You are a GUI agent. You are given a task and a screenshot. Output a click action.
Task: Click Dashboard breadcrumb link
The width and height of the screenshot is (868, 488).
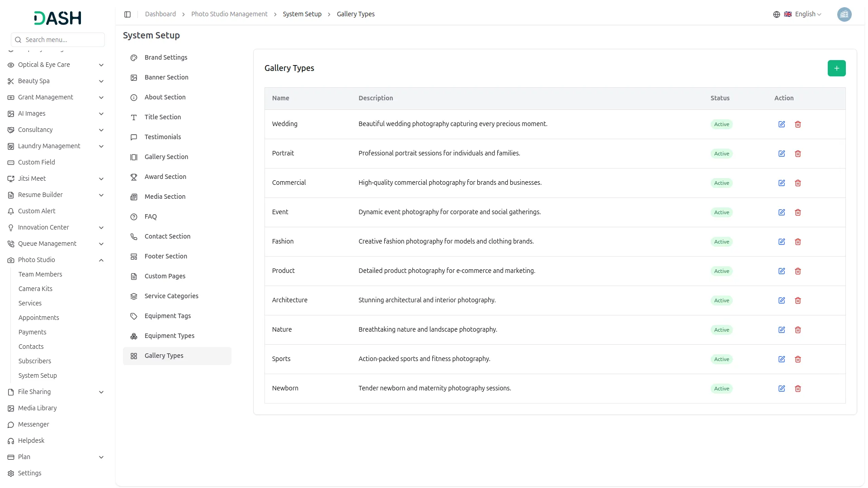tap(160, 14)
